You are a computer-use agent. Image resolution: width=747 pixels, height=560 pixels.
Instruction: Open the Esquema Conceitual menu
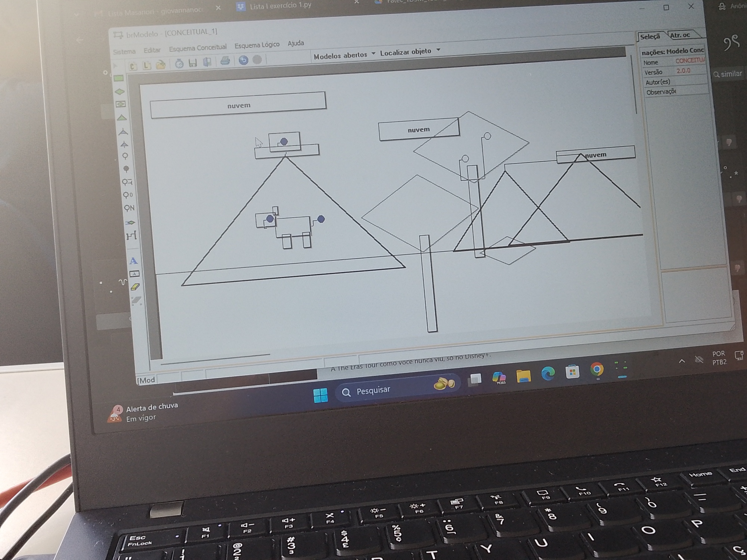click(198, 47)
